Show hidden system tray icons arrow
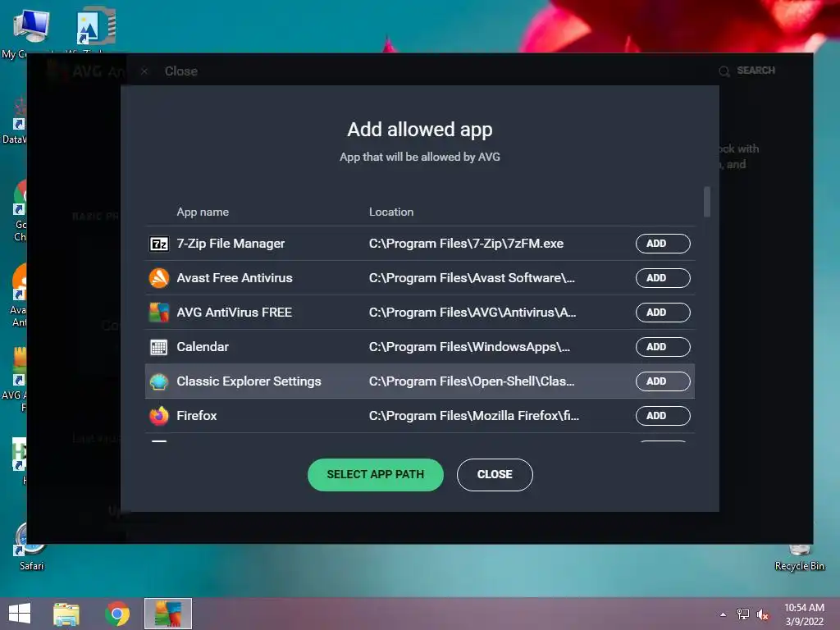Viewport: 840px width, 630px height. pos(724,614)
